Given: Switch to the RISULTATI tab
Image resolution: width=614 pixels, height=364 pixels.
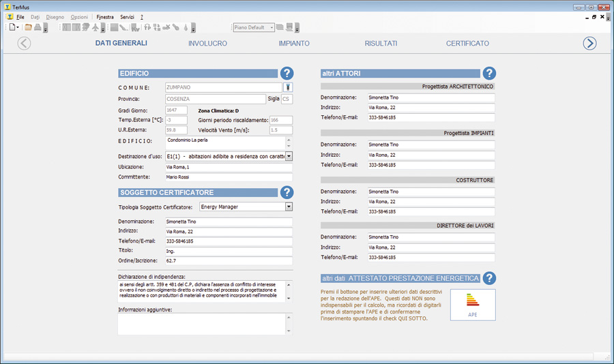Looking at the screenshot, I should [381, 44].
